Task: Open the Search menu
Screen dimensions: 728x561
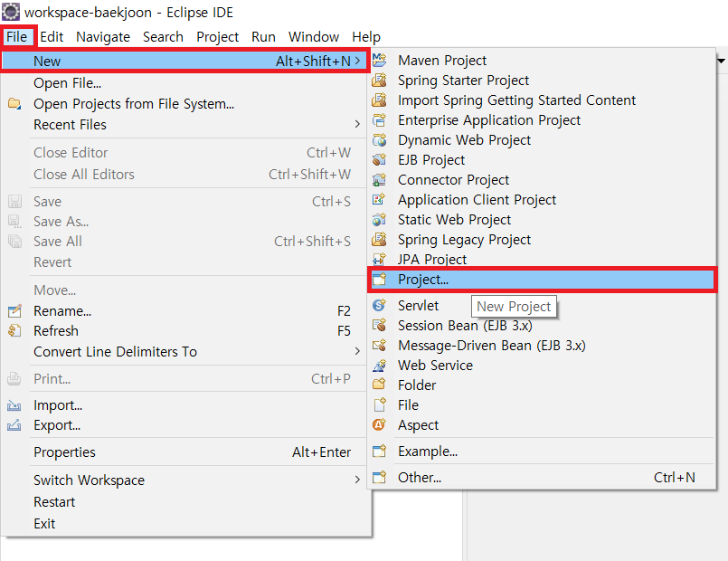Action: (163, 37)
